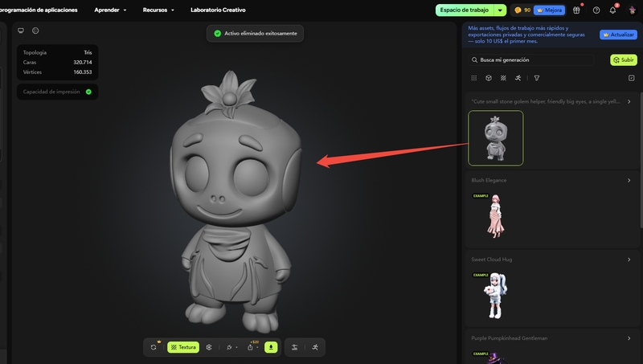Click the monitor icon above topology panel
The width and height of the screenshot is (643, 364).
tap(21, 31)
